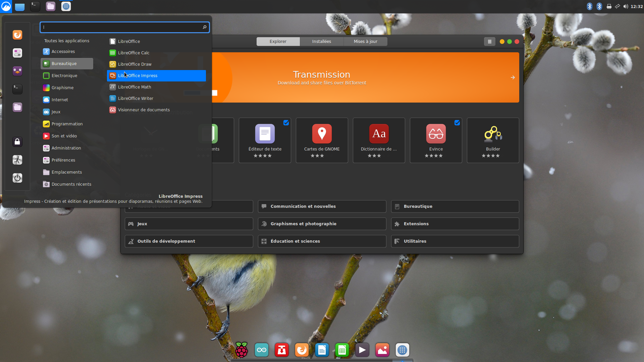Open the settings toggle icon in the menu sidebar
The image size is (644, 362).
17,53
